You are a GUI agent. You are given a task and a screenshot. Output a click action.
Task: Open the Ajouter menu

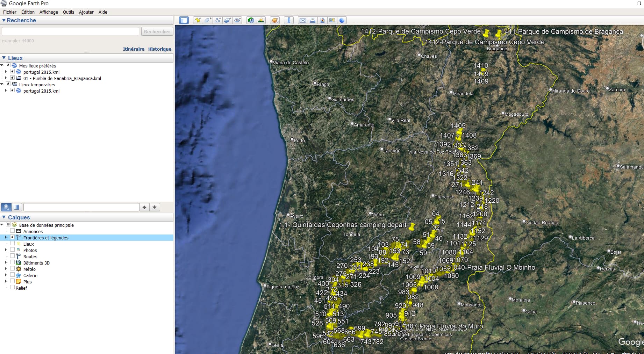[x=86, y=12]
